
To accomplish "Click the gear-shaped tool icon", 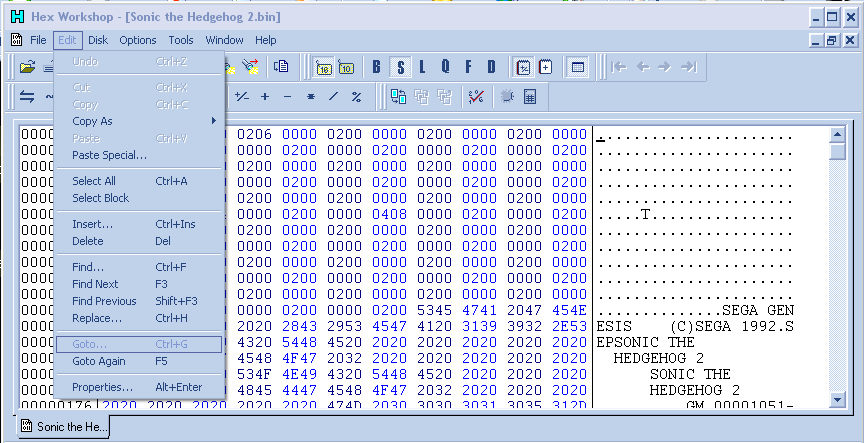I will click(507, 96).
